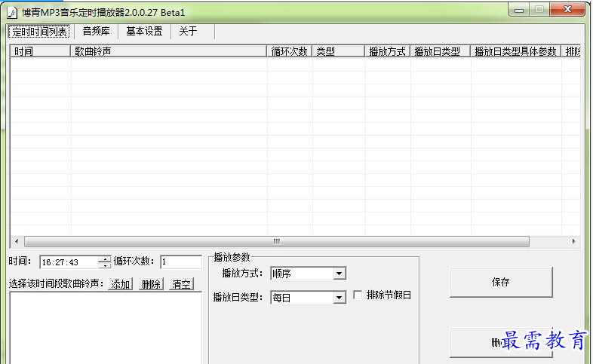Click the horizontal scrollbar thumb
593x364 pixels.
tap(277, 241)
